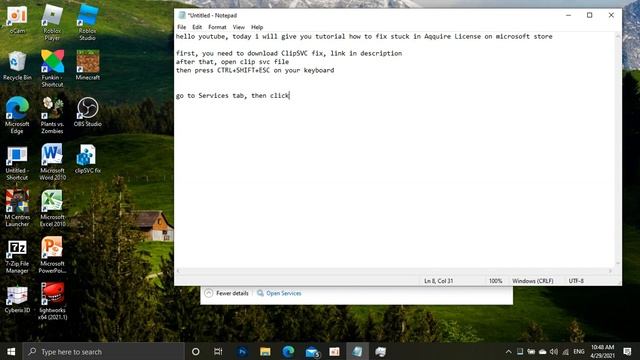Select the Cyberia3D desktop icon
640x360 pixels.
pyautogui.click(x=17, y=300)
